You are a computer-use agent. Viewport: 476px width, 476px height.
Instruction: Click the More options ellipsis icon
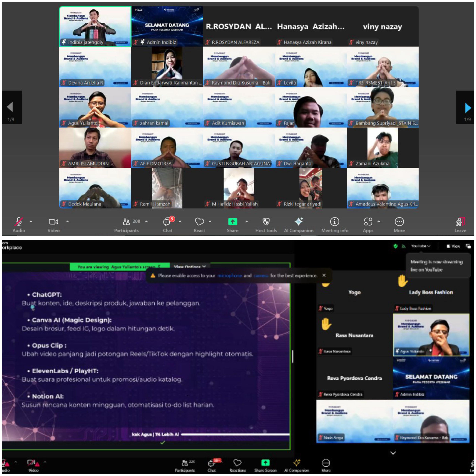[399, 222]
